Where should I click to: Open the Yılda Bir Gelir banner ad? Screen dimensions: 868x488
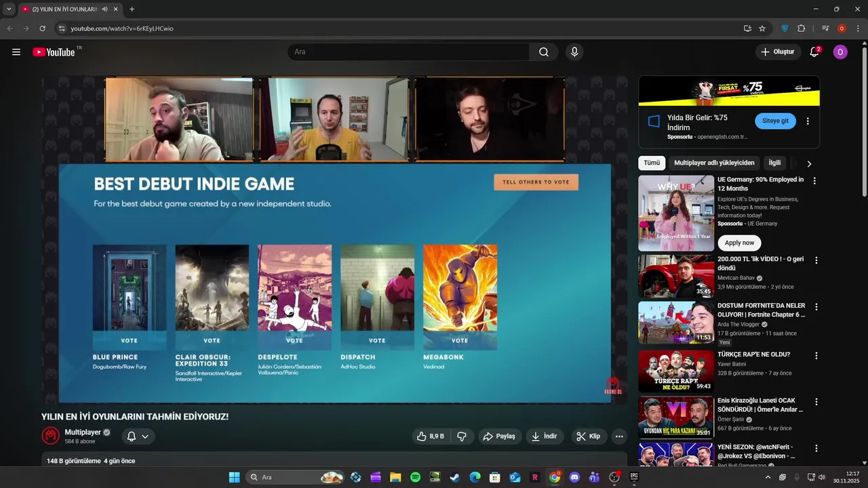tap(729, 91)
